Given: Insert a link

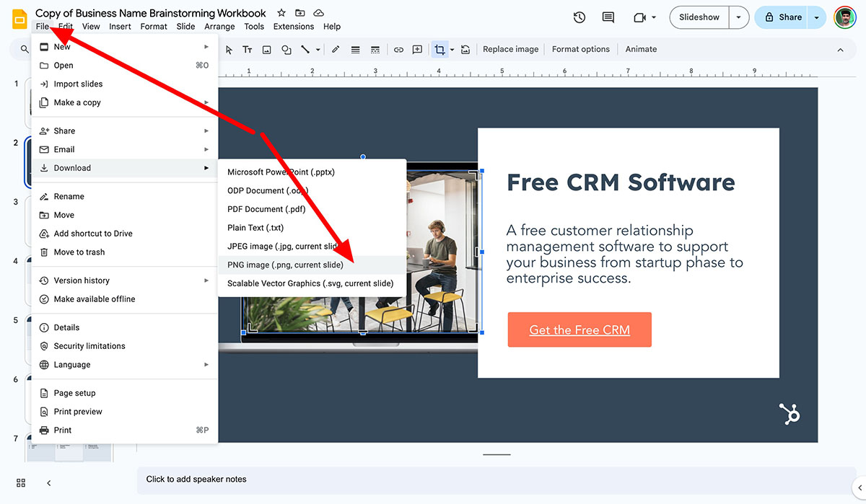Looking at the screenshot, I should (398, 49).
